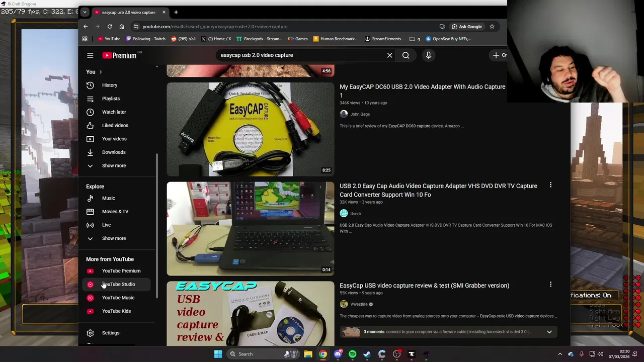This screenshot has width=644, height=362.
Task: Open YouTube bookmark in bookmarks bar
Action: (109, 39)
